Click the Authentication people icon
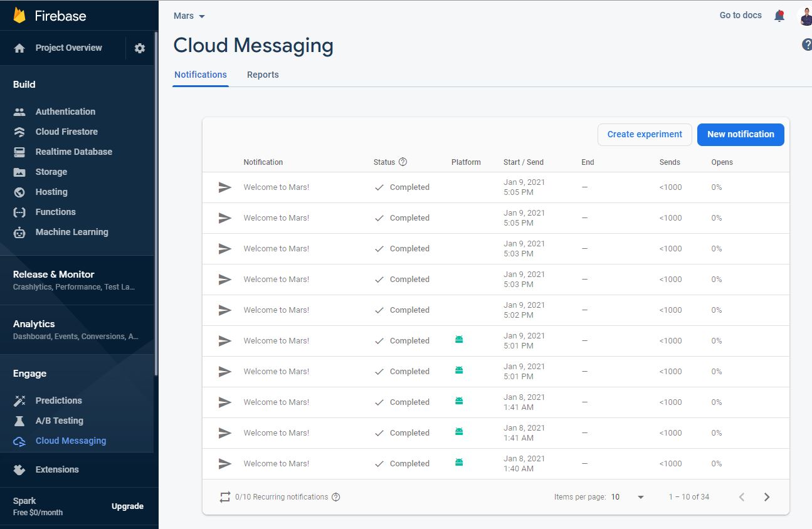This screenshot has height=529, width=812. pos(19,112)
